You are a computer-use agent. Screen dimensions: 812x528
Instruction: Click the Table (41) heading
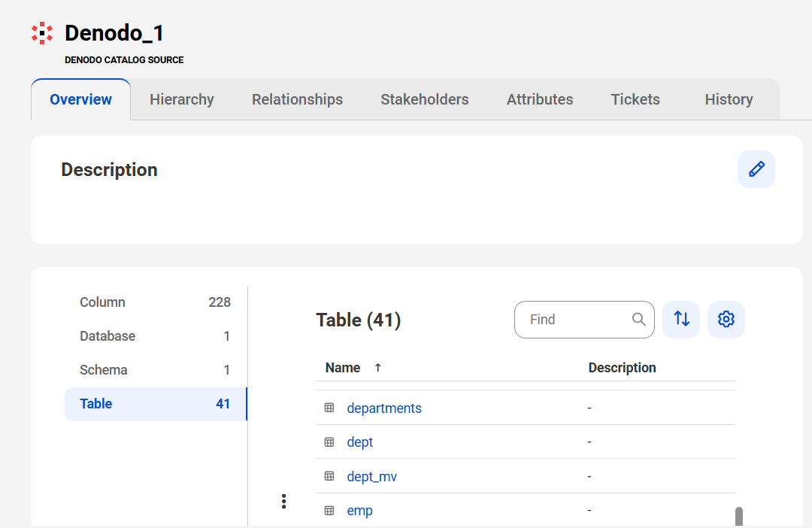(x=359, y=320)
